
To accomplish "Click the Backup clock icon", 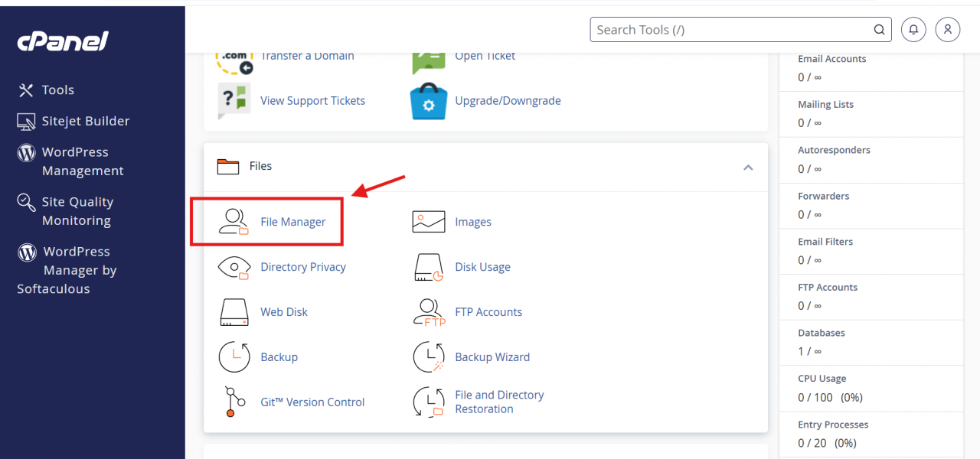I will point(234,357).
